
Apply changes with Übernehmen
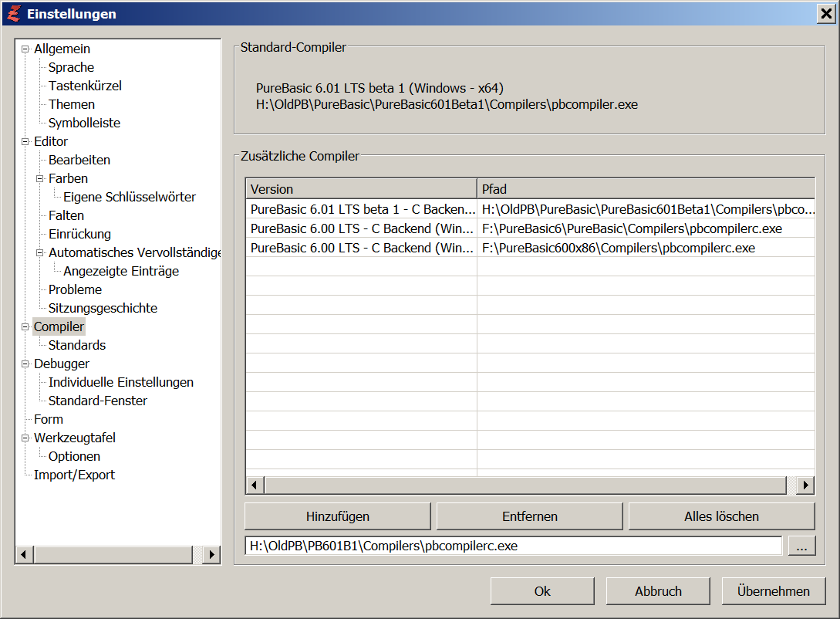tap(774, 591)
